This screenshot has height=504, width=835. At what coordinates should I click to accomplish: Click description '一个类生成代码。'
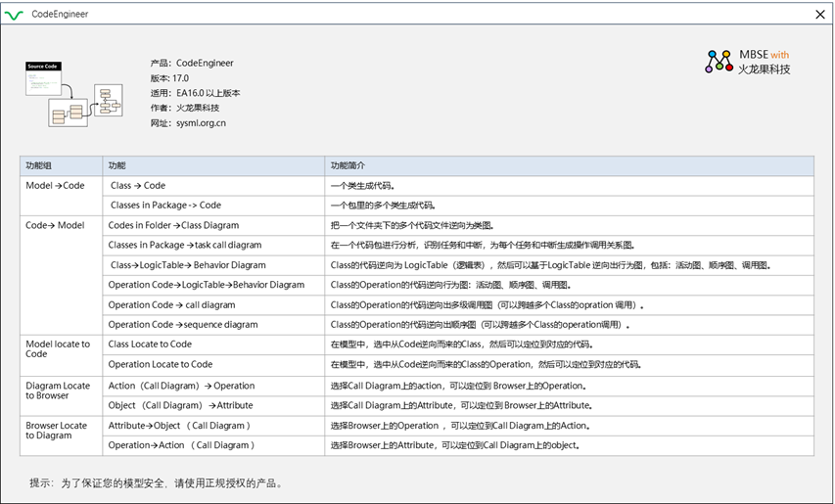tap(362, 186)
